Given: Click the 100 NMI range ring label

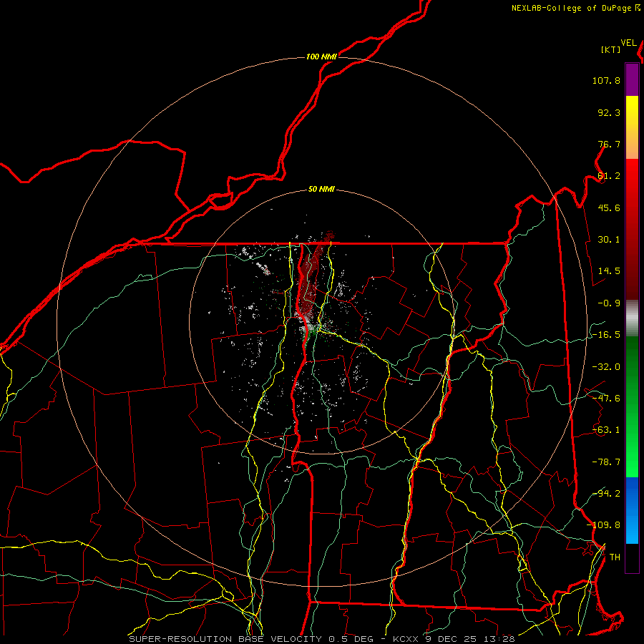Looking at the screenshot, I should [321, 57].
